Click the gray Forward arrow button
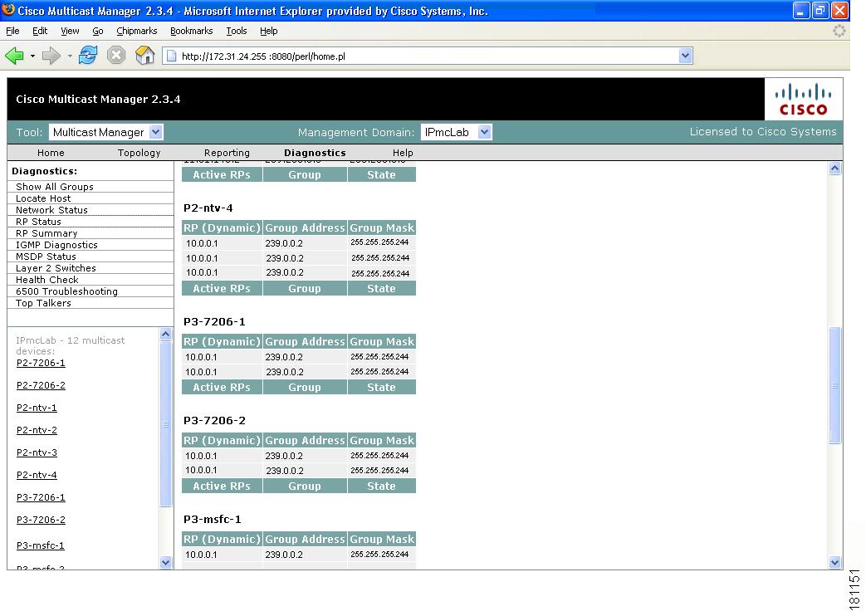The image size is (866, 616). tap(51, 56)
